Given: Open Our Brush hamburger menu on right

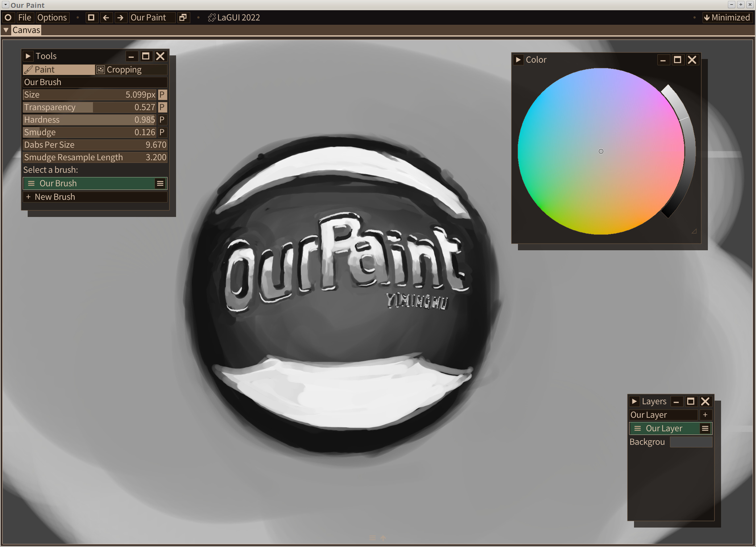Looking at the screenshot, I should click(x=160, y=183).
